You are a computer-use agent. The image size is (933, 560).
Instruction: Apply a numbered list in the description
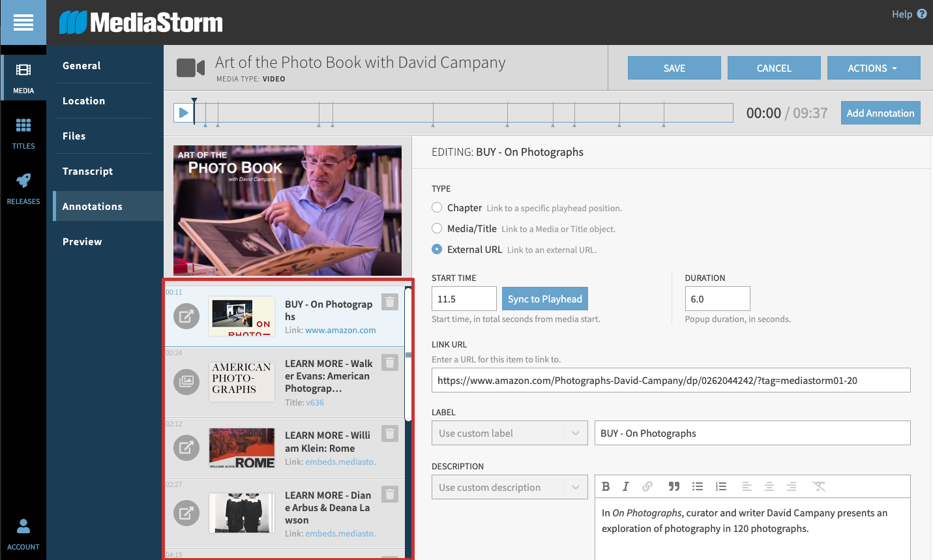(x=721, y=486)
